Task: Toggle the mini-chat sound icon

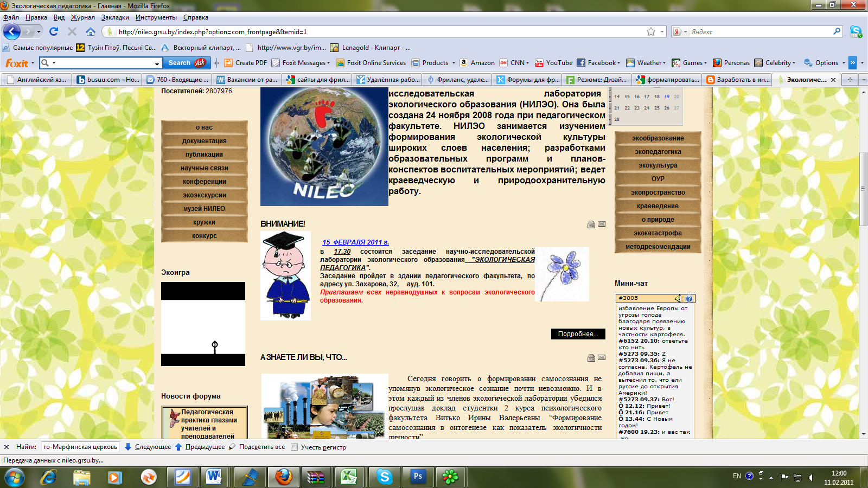Action: tap(679, 299)
